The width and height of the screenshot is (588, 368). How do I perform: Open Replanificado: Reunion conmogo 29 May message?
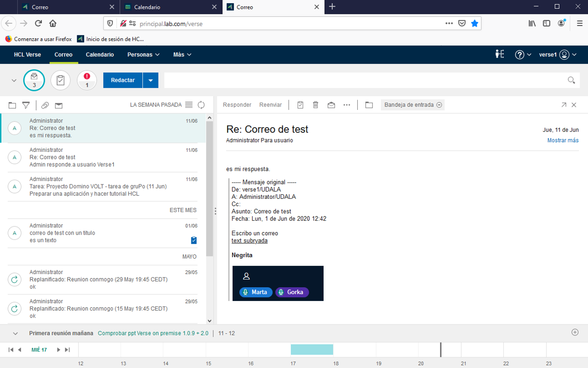pos(103,280)
